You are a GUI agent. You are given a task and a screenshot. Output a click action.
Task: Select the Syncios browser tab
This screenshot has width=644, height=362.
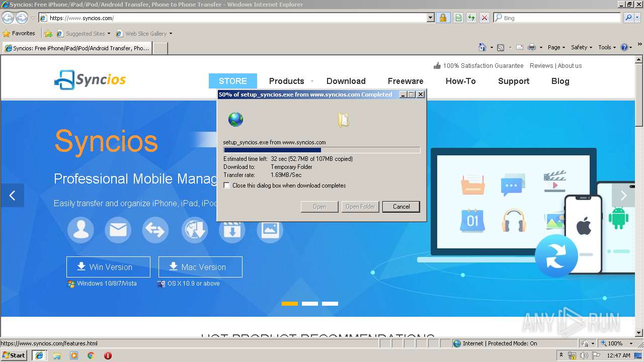pos(77,48)
